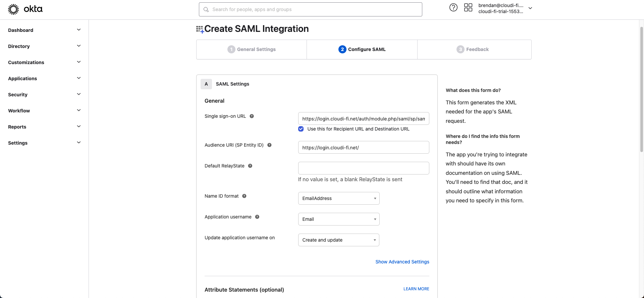644x298 pixels.
Task: Expand the Security menu
Action: pos(44,95)
